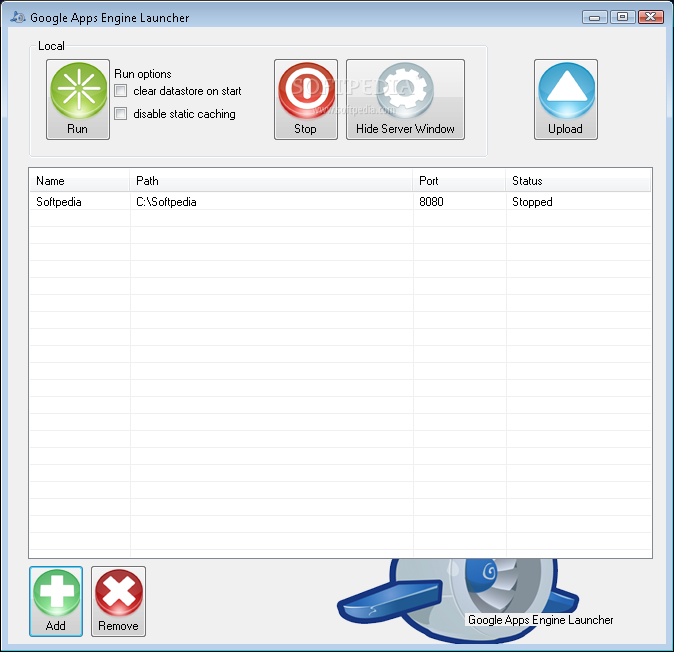Click Hide Server Window gear button
This screenshot has width=674, height=652.
(405, 99)
